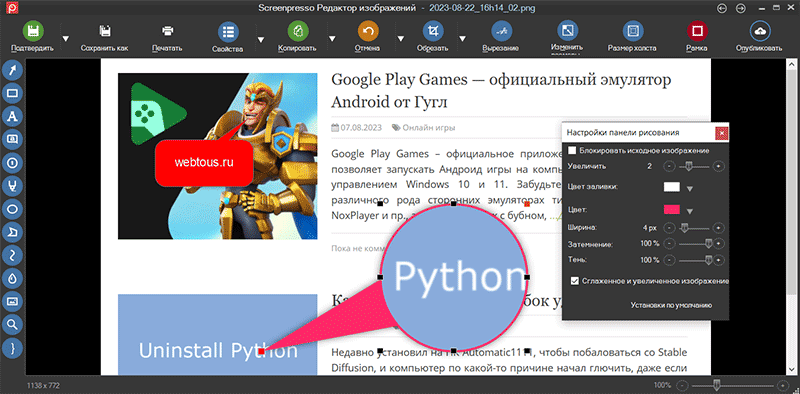Expand dropdown arrow next to Подтвердить
Screen dimensions: 800x394
coord(65,39)
